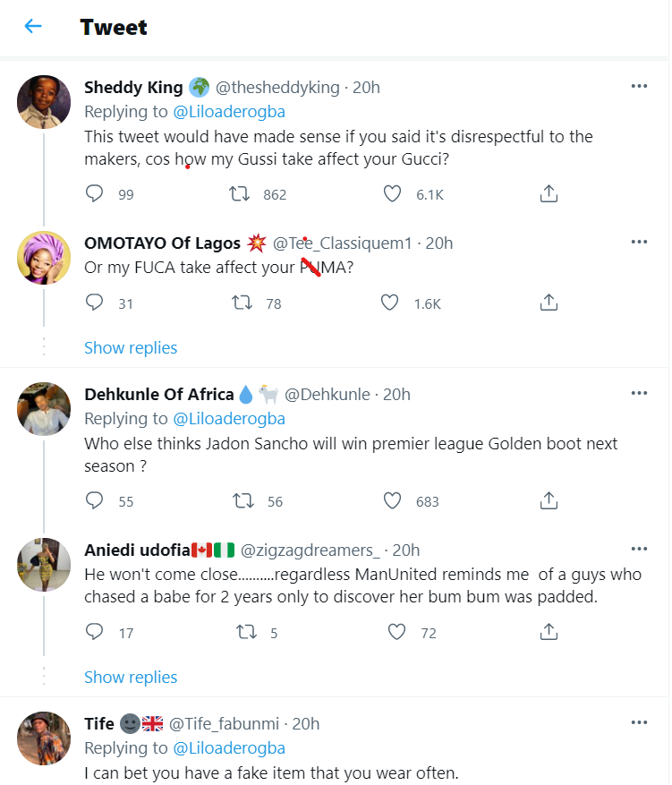Share Sheddy King's tweet

[x=549, y=194]
